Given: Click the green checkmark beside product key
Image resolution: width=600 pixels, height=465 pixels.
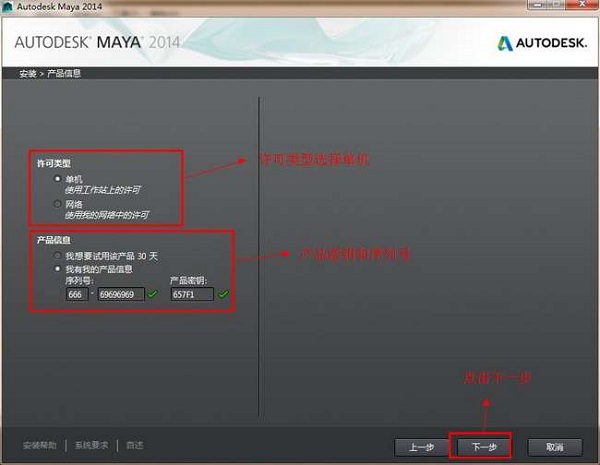Looking at the screenshot, I should 223,294.
